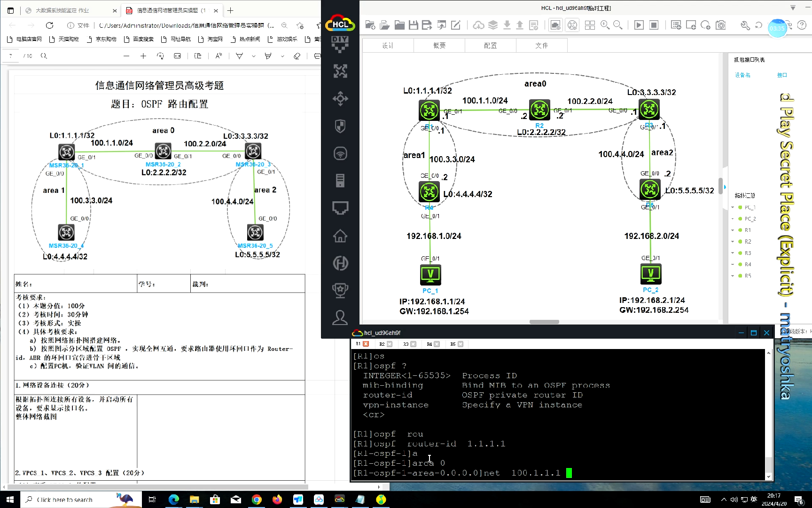Image resolution: width=812 pixels, height=508 pixels.
Task: Open a new browser tab
Action: (230, 10)
